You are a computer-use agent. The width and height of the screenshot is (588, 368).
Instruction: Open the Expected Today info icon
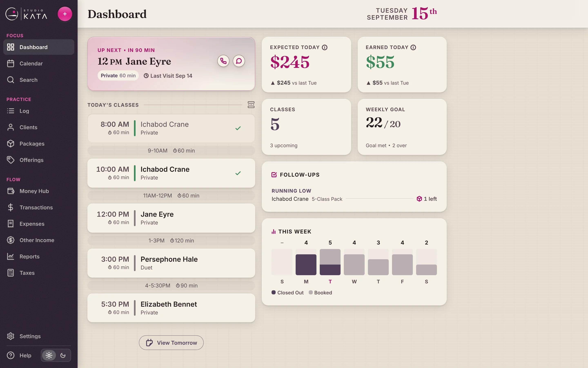(x=325, y=47)
